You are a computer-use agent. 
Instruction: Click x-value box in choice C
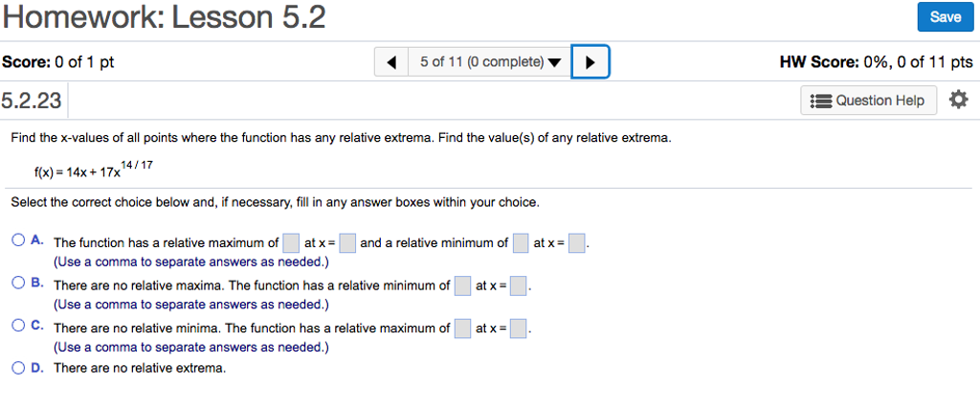[518, 328]
